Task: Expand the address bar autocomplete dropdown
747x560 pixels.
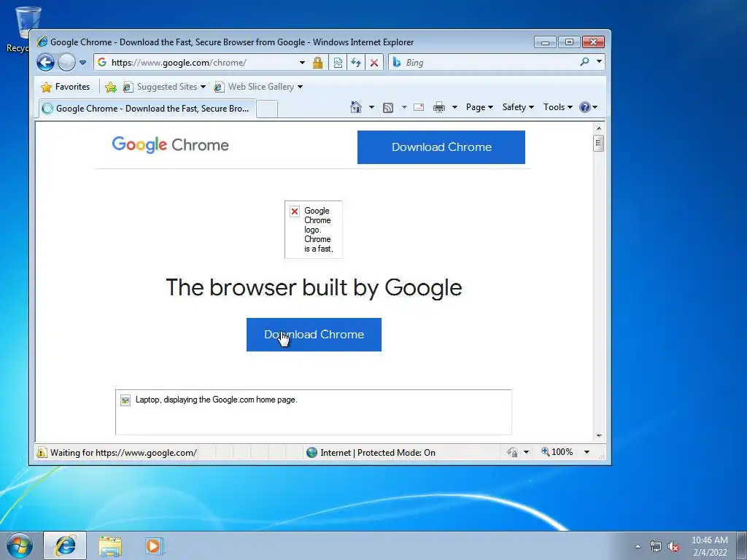Action: pyautogui.click(x=302, y=63)
